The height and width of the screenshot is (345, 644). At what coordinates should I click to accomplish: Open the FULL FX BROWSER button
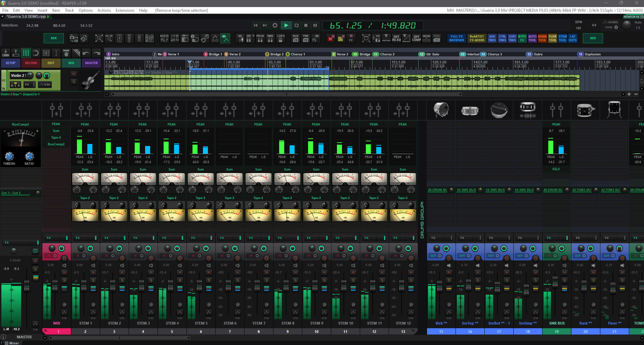click(457, 38)
